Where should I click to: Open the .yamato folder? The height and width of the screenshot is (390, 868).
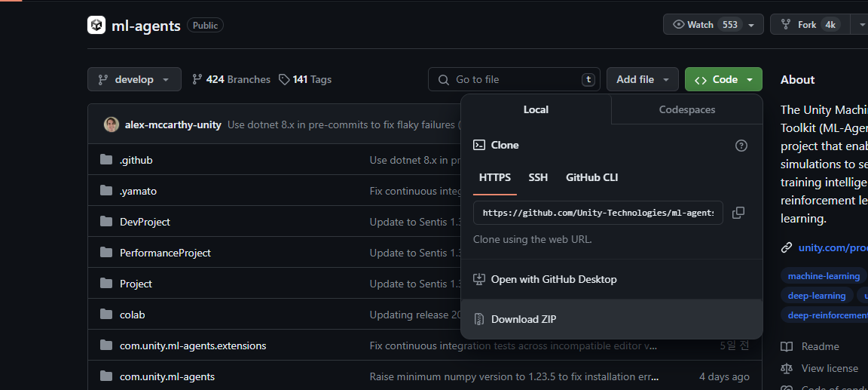tap(139, 191)
